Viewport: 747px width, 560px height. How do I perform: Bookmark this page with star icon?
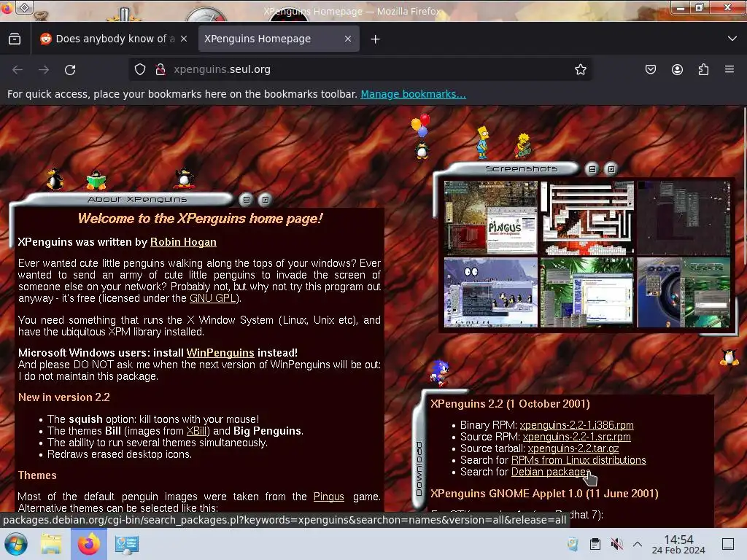[x=580, y=69]
